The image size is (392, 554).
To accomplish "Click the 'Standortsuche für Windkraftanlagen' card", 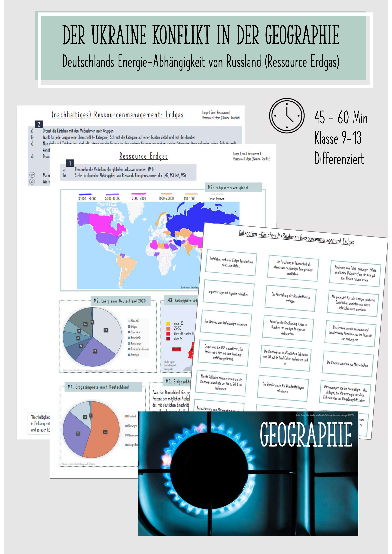I will 283,388.
